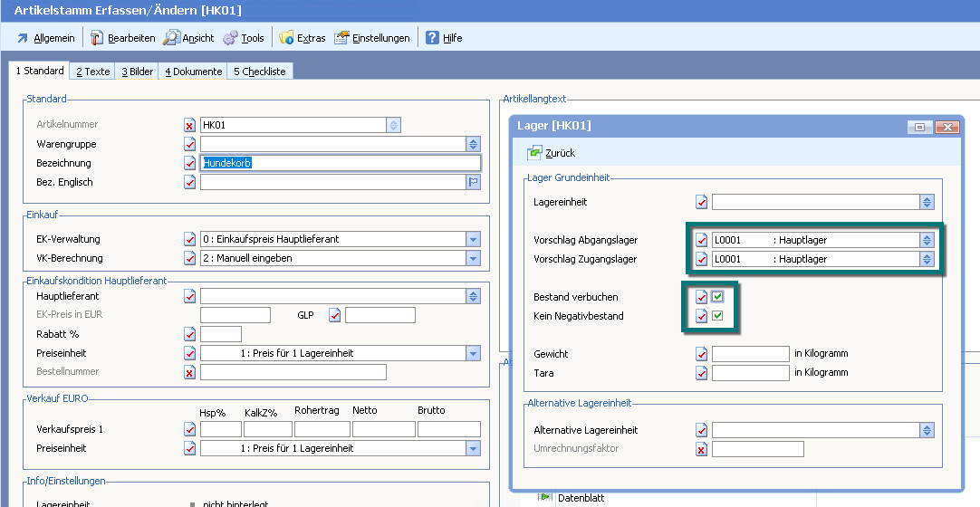Switch to the 5 Checkliste tab
The height and width of the screenshot is (507, 980).
(259, 72)
